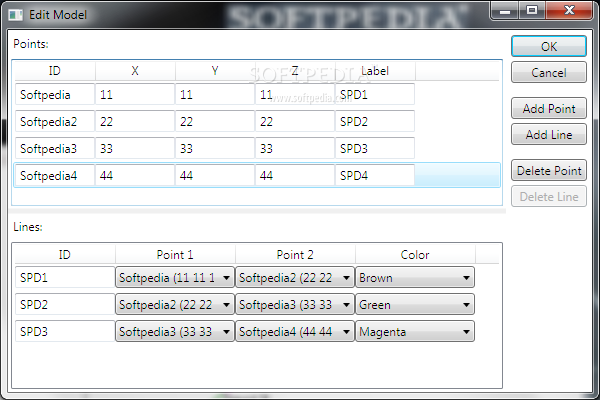Click the Color column header
The height and width of the screenshot is (400, 600).
pos(415,255)
